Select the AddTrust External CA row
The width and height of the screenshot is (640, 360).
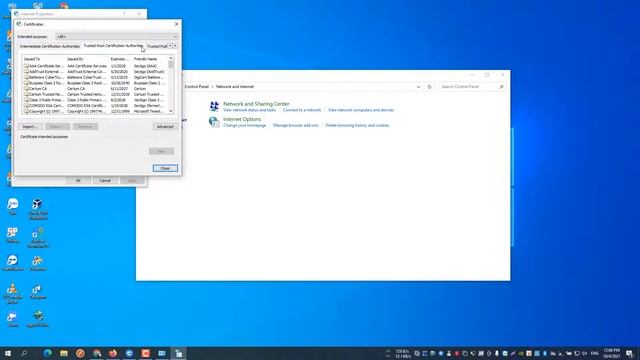[x=95, y=71]
